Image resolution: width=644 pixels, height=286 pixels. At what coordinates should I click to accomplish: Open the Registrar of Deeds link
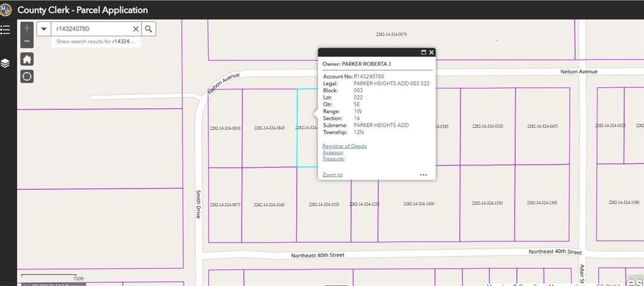pyautogui.click(x=344, y=146)
